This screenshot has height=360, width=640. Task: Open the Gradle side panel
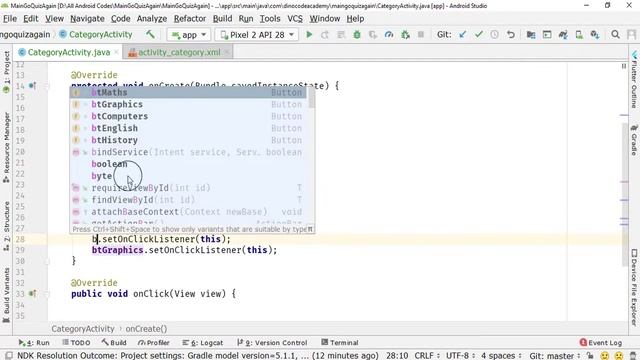(634, 140)
